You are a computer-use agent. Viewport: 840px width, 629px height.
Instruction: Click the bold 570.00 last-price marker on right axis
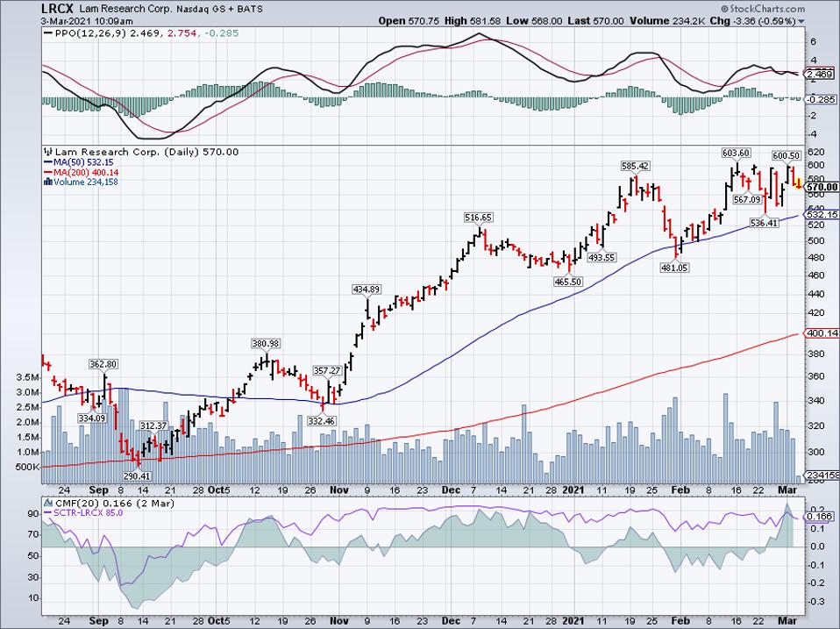click(x=822, y=187)
